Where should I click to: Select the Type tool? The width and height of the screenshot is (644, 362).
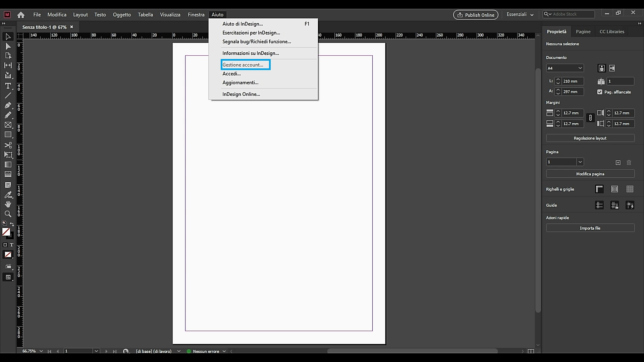click(x=8, y=86)
